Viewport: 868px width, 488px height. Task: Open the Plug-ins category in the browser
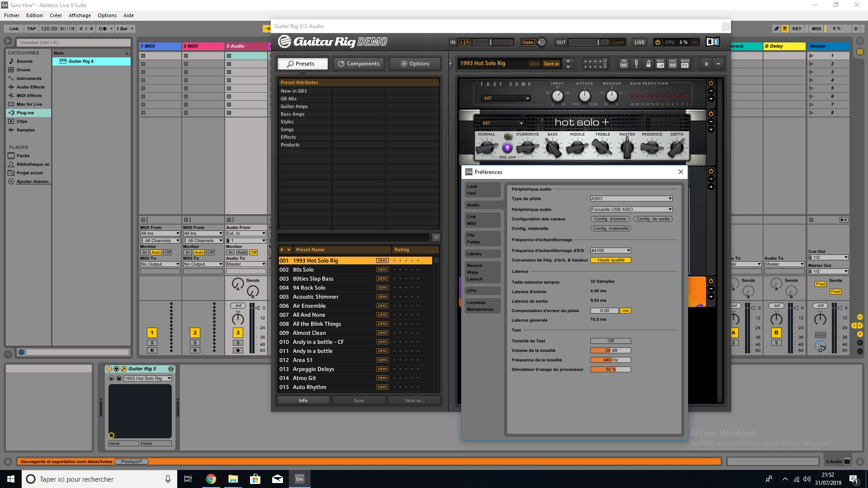(25, 113)
